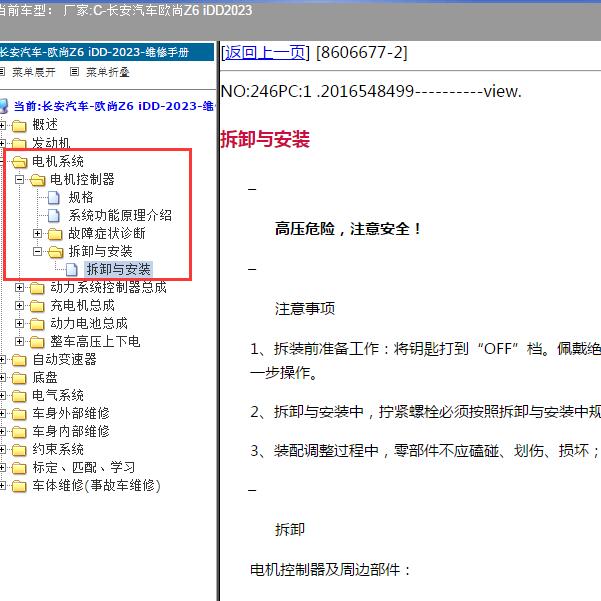Click the 电机控制器及周边部件 text
Viewport: 601px width, 601px height.
[x=330, y=570]
